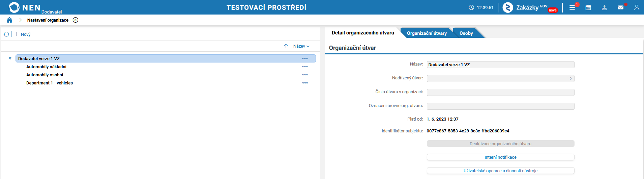Open Uživatelské operace a činnosti nástroje

pos(500,171)
